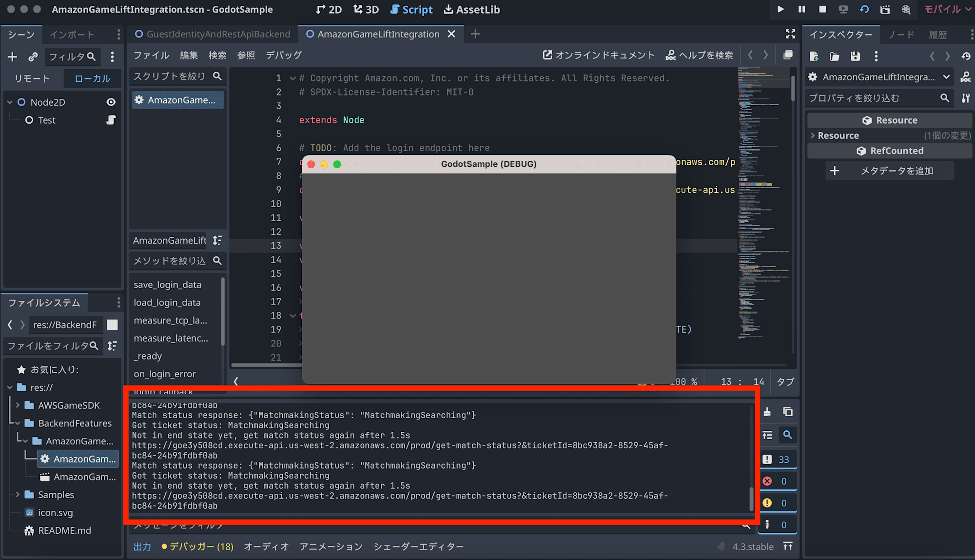Open the AssetLib workspace
The height and width of the screenshot is (560, 975).
click(x=472, y=9)
